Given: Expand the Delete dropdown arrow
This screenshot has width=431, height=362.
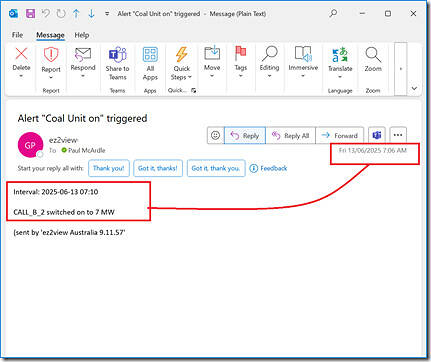Looking at the screenshot, I should tap(21, 76).
